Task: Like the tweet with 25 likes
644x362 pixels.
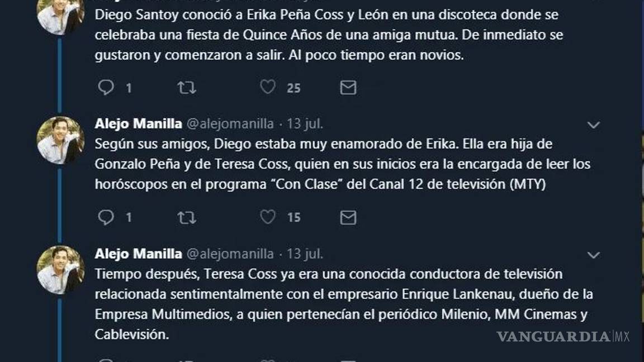Action: 268,87
